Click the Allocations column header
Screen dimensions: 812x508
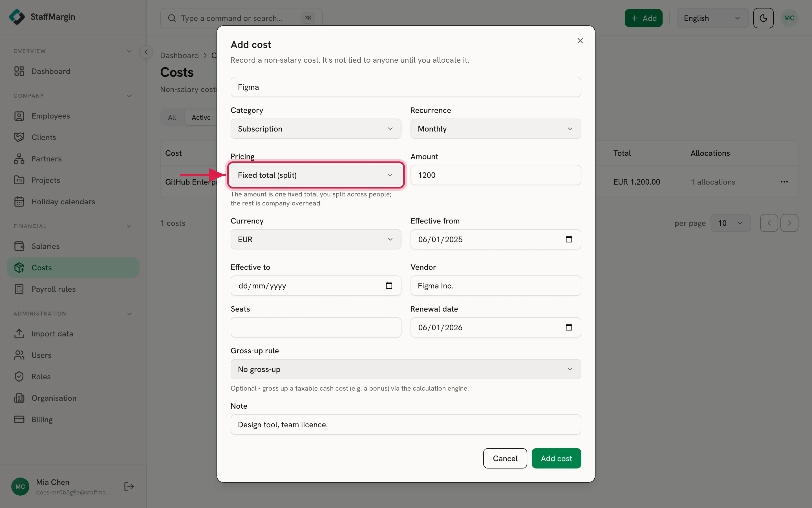point(710,153)
